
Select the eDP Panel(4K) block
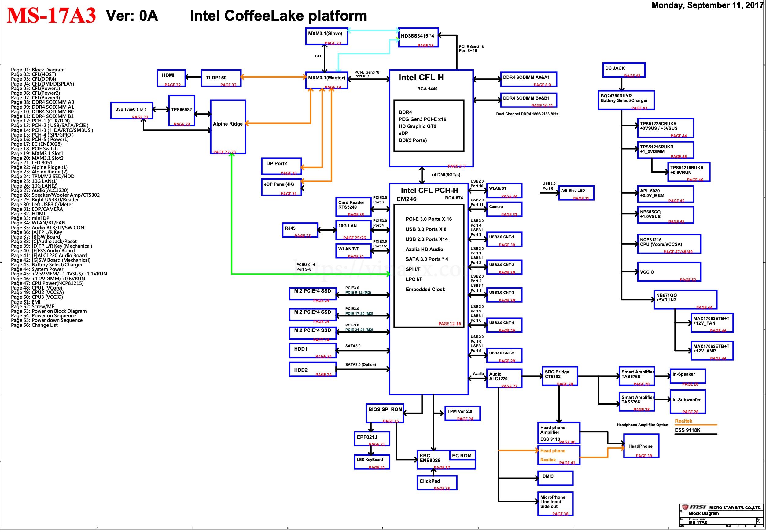point(282,187)
